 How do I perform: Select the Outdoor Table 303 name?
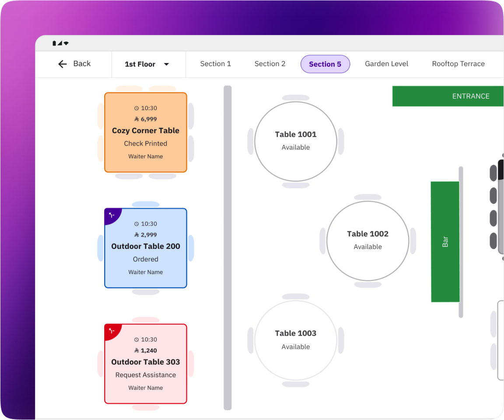click(x=146, y=362)
